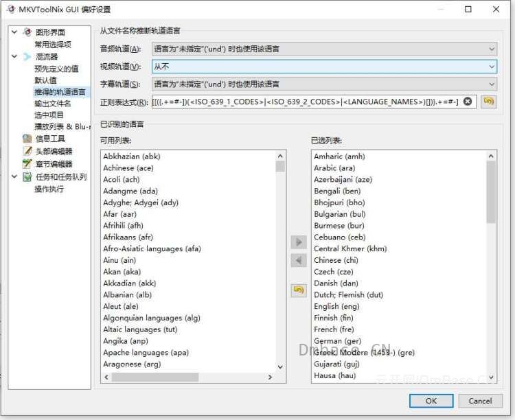Select Abkhazian (abk) in available list
The height and width of the screenshot is (420, 515).
pyautogui.click(x=132, y=156)
